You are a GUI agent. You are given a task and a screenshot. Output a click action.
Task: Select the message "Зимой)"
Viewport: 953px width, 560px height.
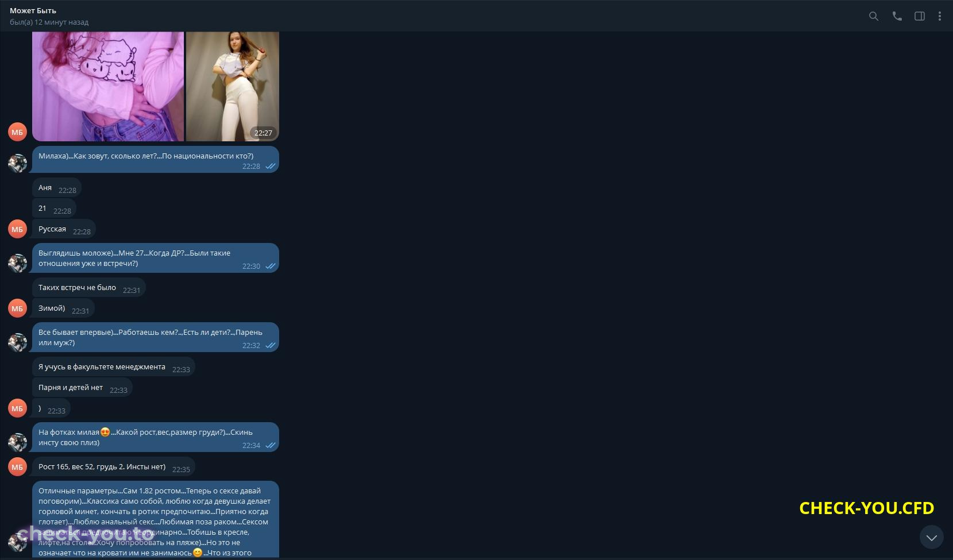coord(63,308)
